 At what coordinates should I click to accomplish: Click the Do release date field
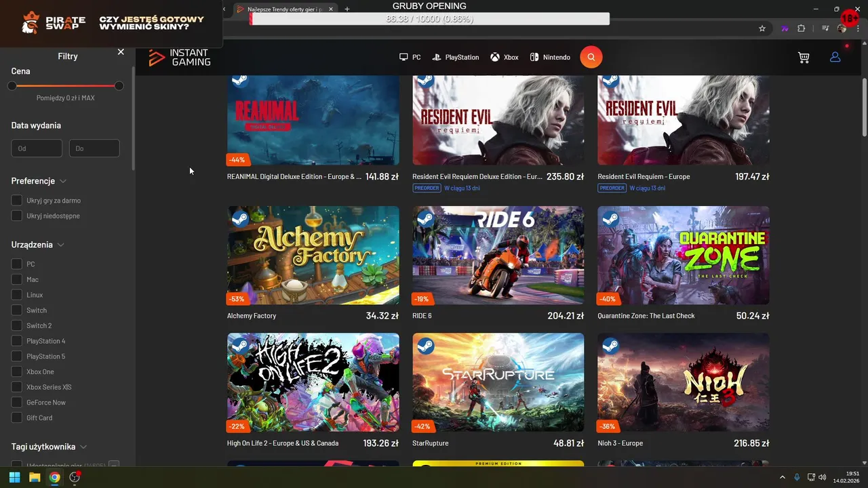click(x=94, y=148)
